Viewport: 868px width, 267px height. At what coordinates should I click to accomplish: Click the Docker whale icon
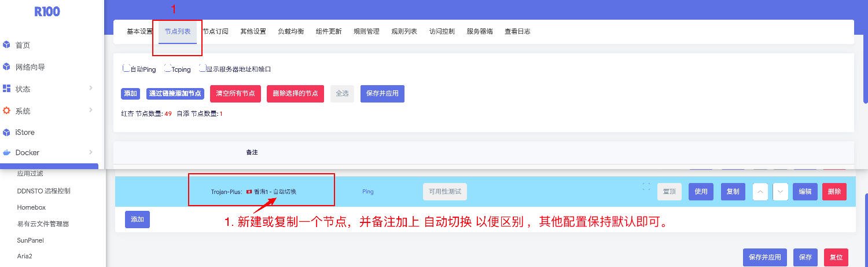pos(7,152)
